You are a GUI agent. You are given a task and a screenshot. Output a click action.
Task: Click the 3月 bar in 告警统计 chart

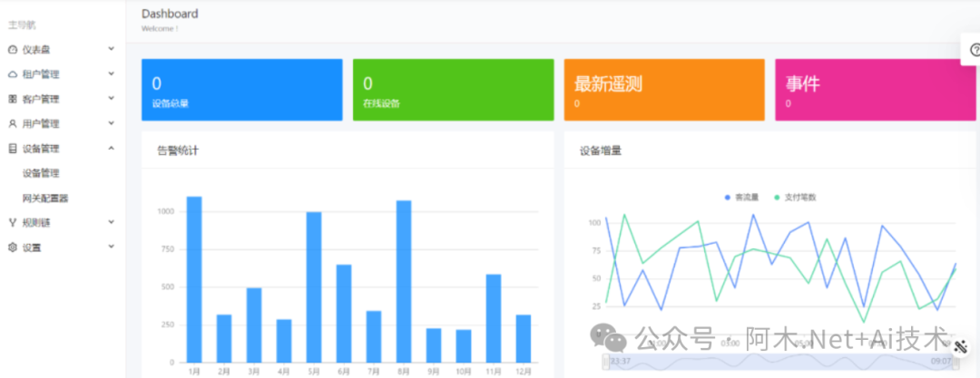[254, 325]
